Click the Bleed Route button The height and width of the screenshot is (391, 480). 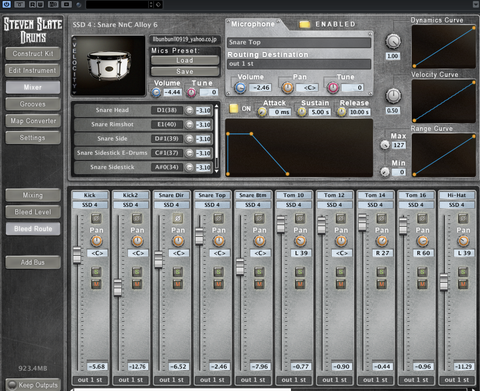(x=33, y=229)
